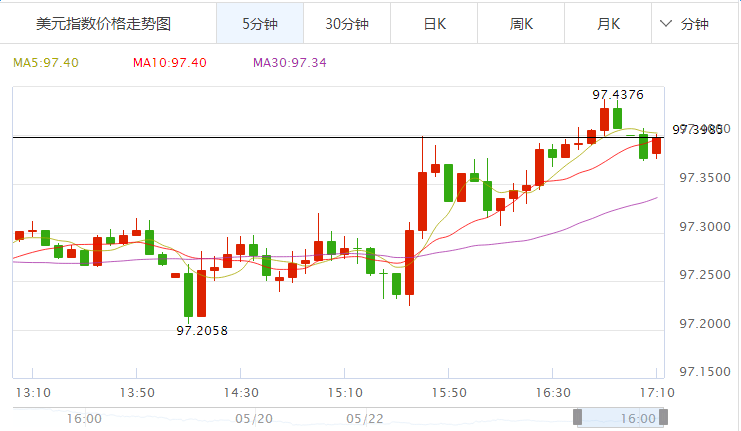Expand the 分钟 interval dropdown
The width and height of the screenshot is (741, 431).
tap(684, 24)
